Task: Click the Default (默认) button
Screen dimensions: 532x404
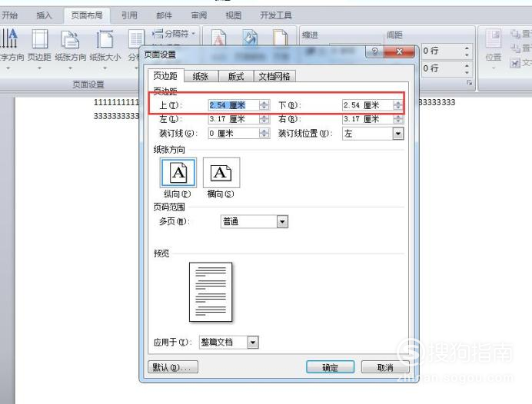Action: (173, 367)
